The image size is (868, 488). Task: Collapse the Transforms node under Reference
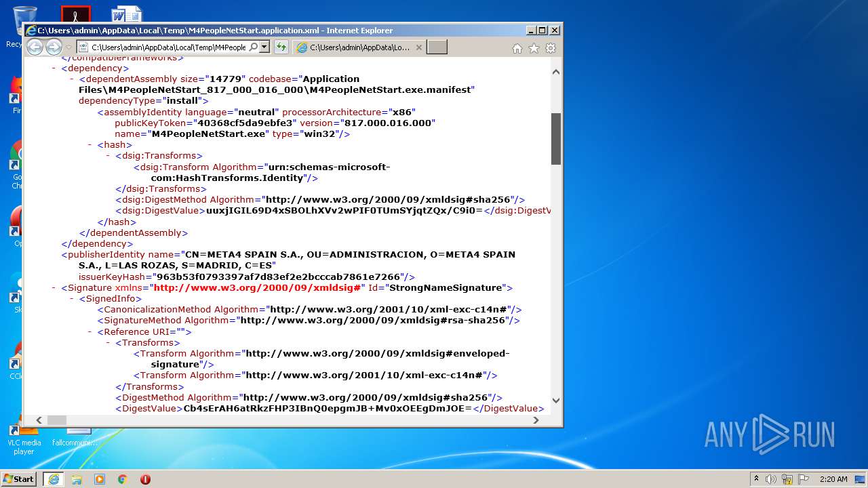[108, 342]
